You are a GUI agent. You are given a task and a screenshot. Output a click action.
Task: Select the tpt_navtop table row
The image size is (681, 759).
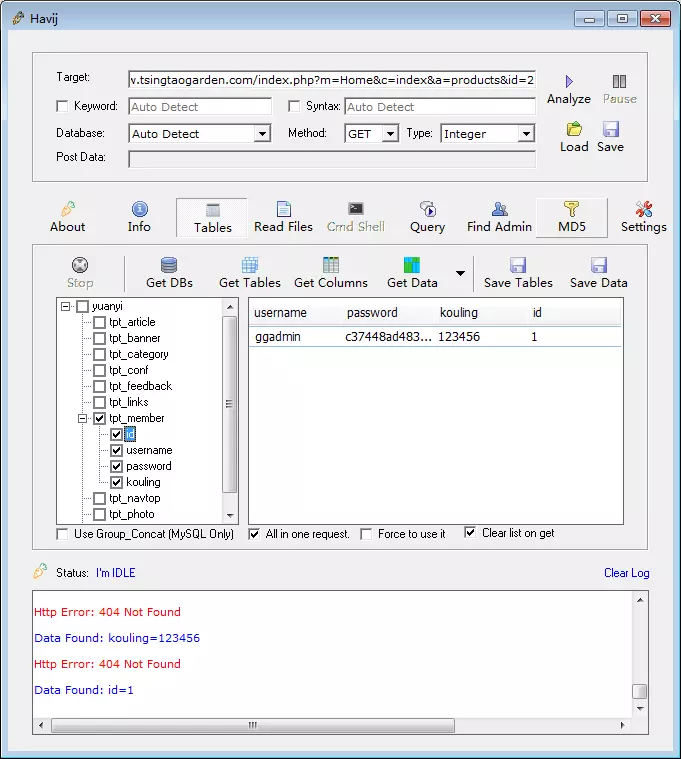[134, 498]
